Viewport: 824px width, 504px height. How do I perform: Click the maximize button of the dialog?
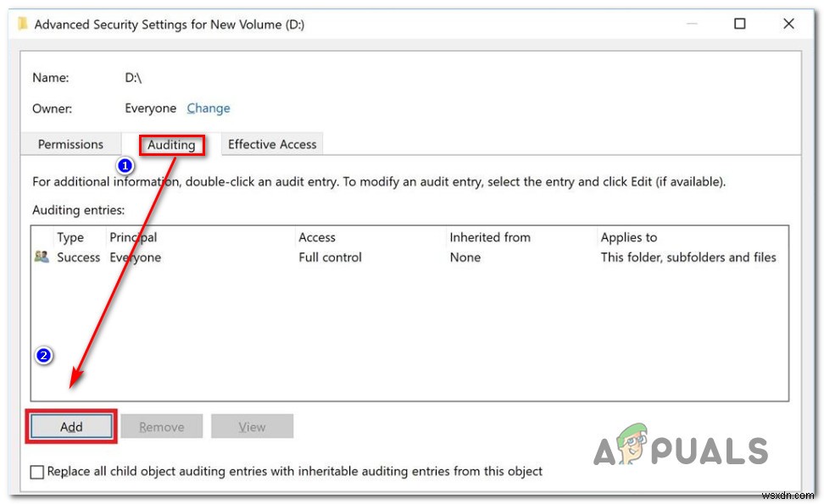click(740, 25)
